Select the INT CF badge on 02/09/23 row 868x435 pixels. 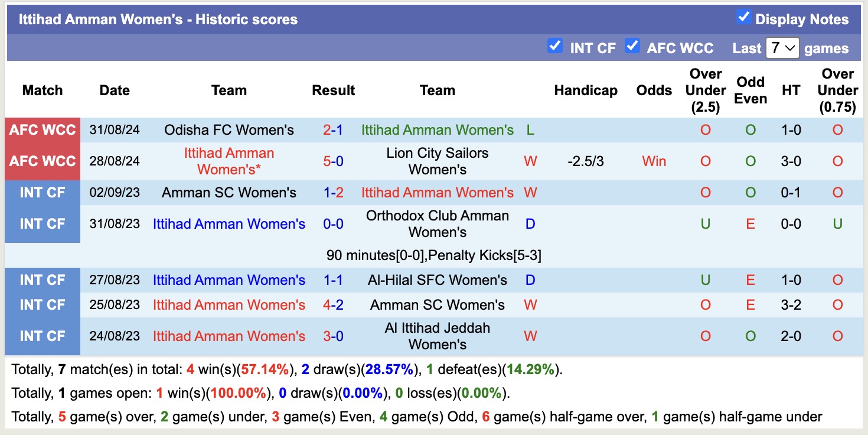click(x=42, y=192)
